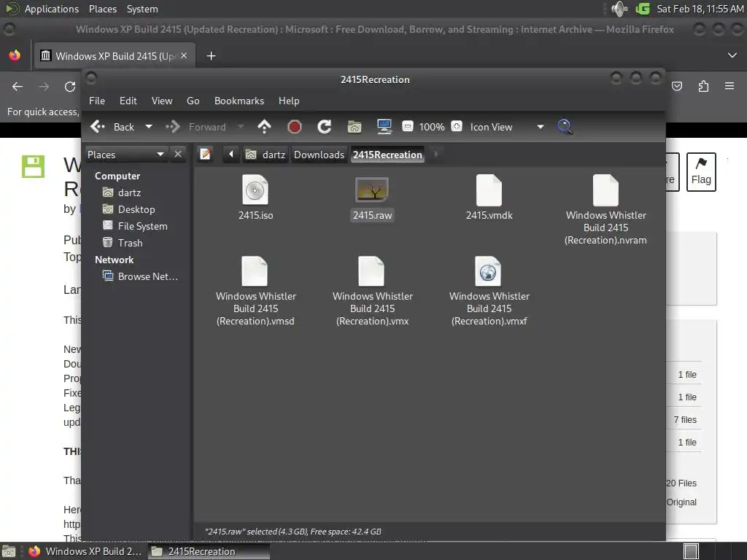The width and height of the screenshot is (747, 560).
Task: Open the Icon View mode dropdown
Action: click(x=507, y=127)
